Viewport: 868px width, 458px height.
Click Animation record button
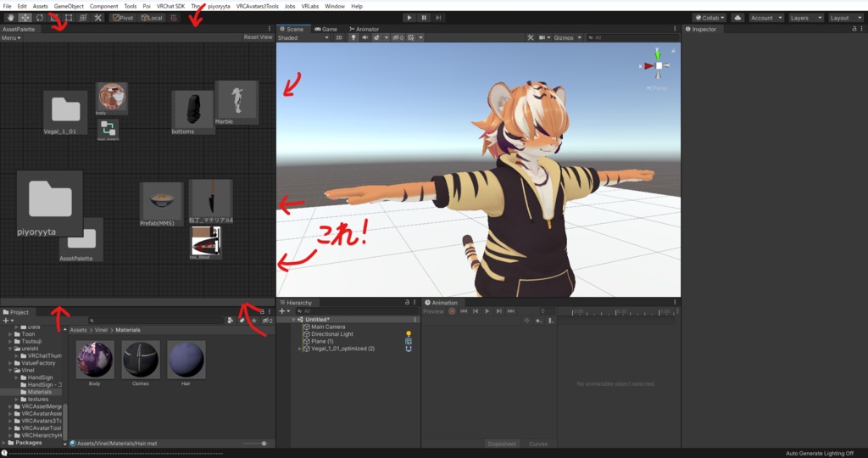pyautogui.click(x=453, y=311)
